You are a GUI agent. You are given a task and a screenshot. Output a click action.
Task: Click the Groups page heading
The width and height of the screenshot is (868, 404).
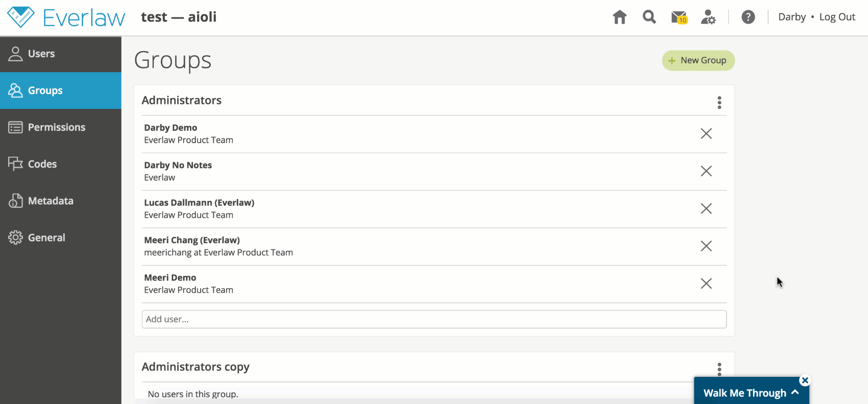[173, 61]
